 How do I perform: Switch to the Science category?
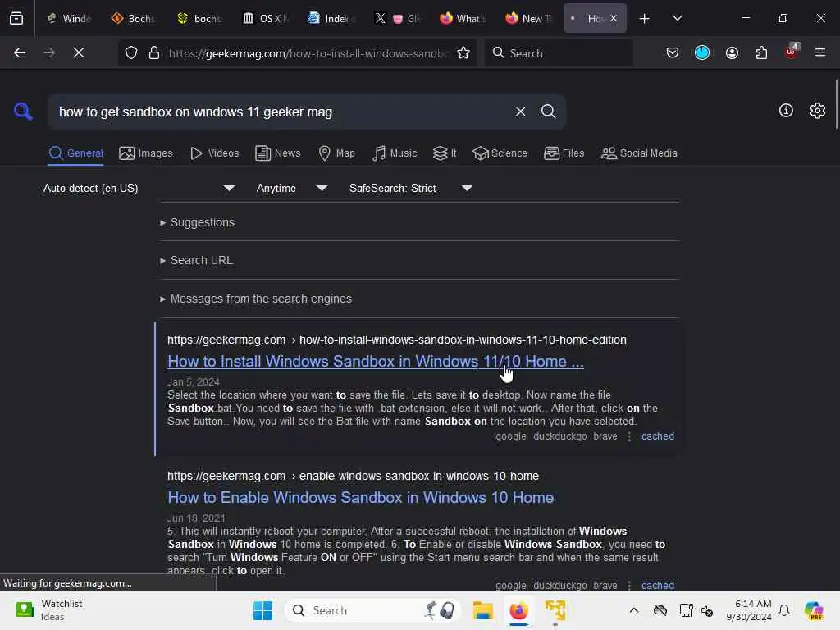pyautogui.click(x=500, y=153)
